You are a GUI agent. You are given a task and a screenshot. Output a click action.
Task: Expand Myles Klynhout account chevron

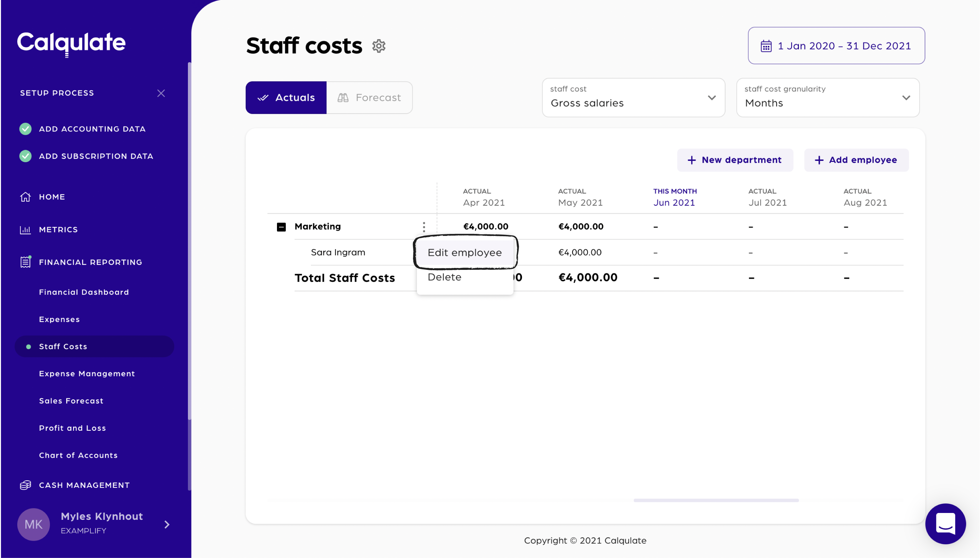[167, 524]
